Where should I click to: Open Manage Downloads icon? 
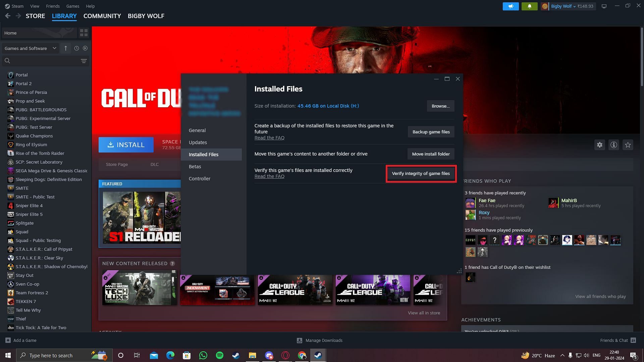click(x=300, y=340)
